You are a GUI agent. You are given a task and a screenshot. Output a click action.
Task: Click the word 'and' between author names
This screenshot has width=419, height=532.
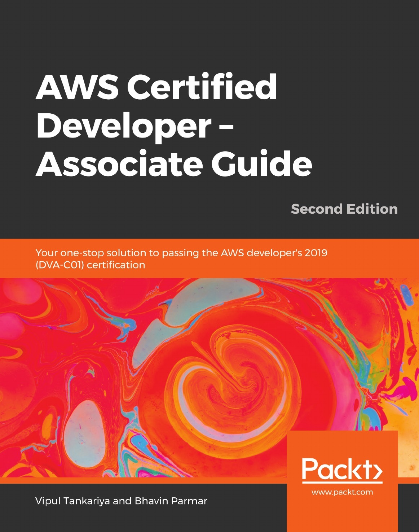[122, 501]
